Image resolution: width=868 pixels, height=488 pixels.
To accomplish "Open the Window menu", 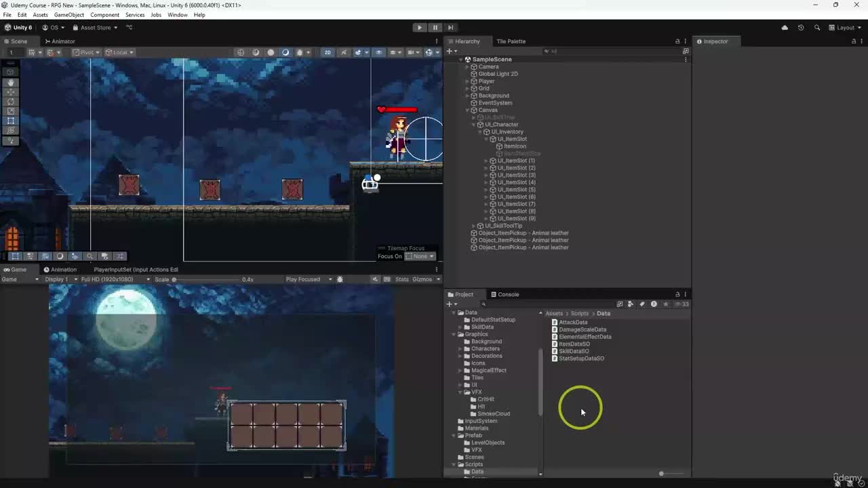I will (x=178, y=15).
